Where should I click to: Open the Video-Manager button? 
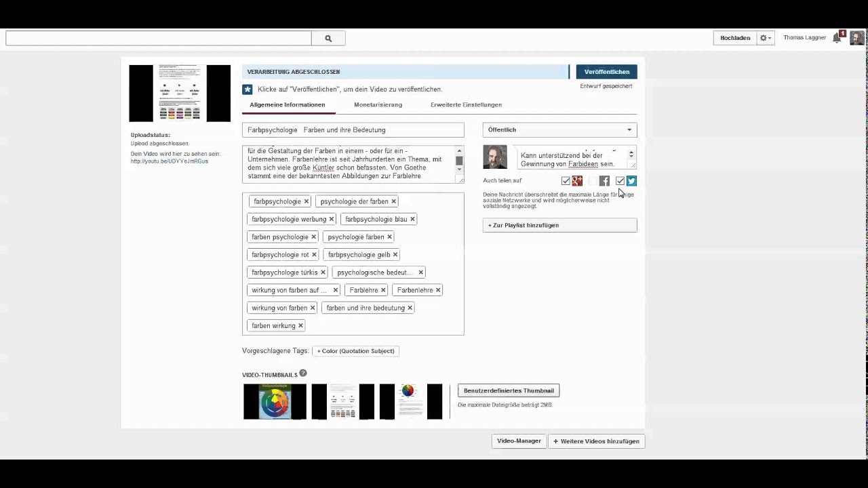[519, 441]
